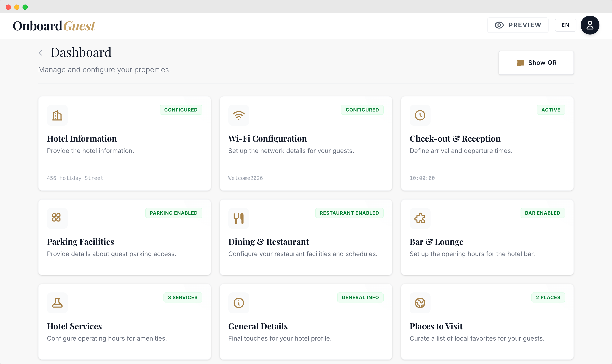Open the EN language selector

(565, 25)
